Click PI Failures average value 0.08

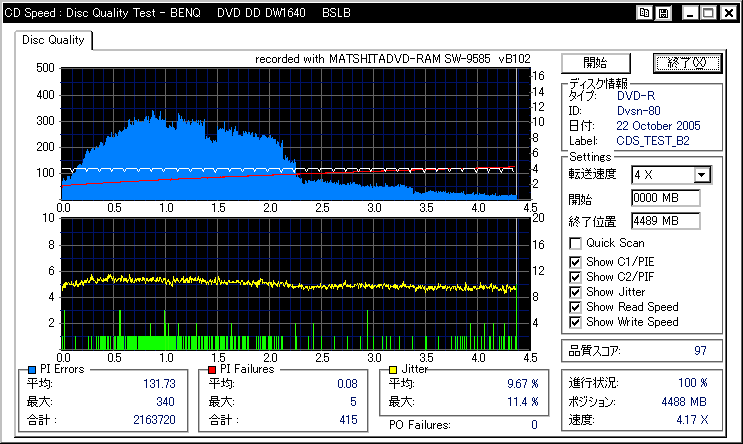click(347, 384)
